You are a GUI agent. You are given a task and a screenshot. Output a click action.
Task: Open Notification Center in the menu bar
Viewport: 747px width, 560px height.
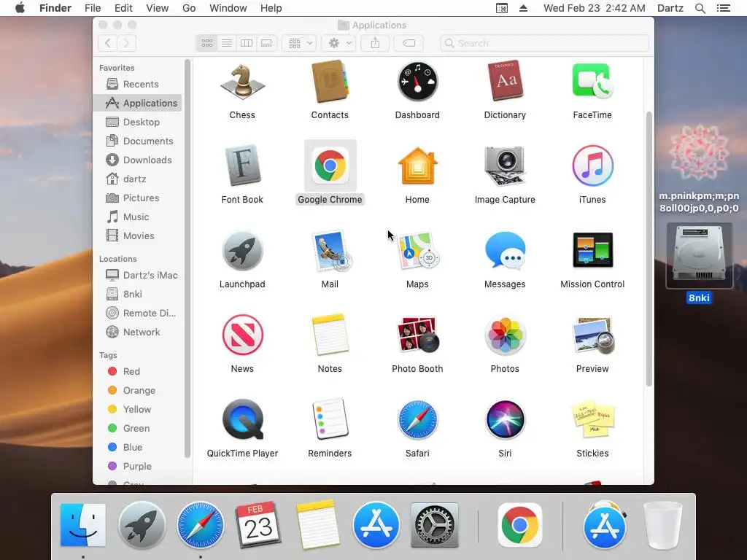(x=723, y=8)
